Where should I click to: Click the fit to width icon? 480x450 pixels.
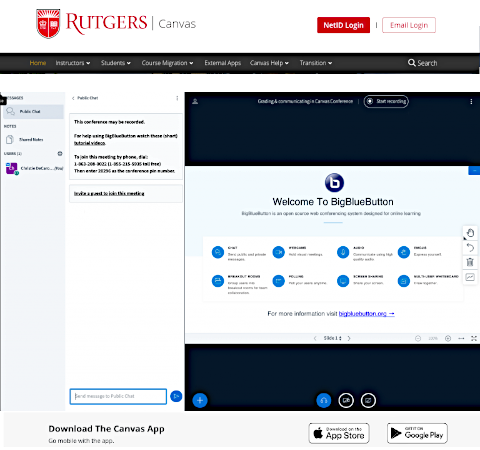click(461, 338)
